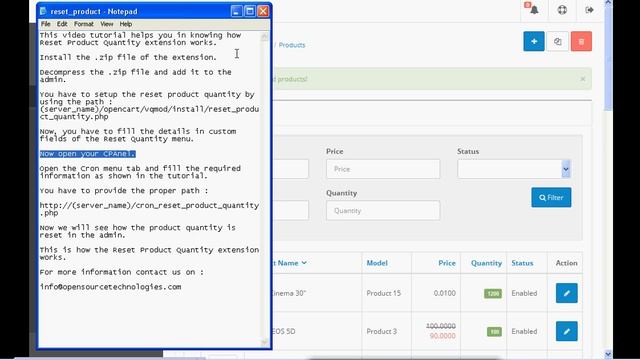Viewport: 640px width, 360px height.
Task: Open Notepad Edit menu
Action: coord(62,24)
